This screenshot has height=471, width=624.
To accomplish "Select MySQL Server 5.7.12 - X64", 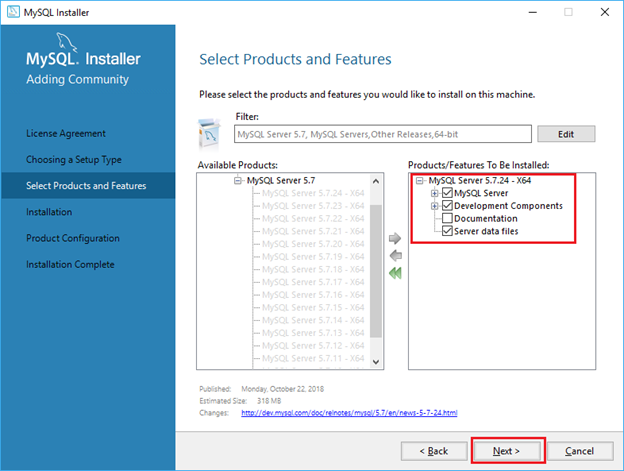I will [313, 346].
